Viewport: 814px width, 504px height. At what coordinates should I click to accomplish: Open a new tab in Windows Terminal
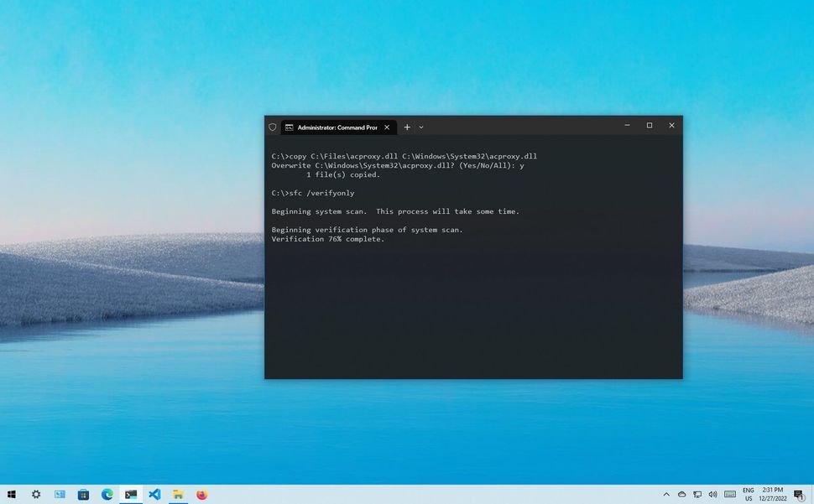click(x=405, y=127)
